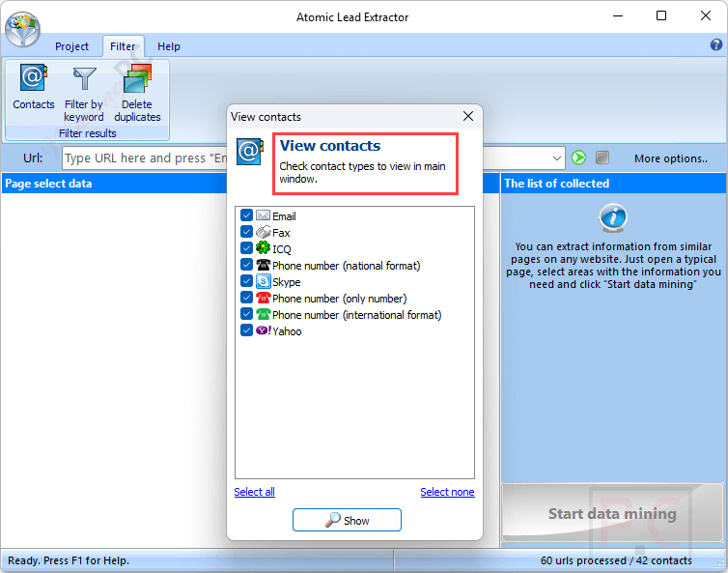Click the black phone national format icon
This screenshot has width=728, height=573.
(263, 265)
